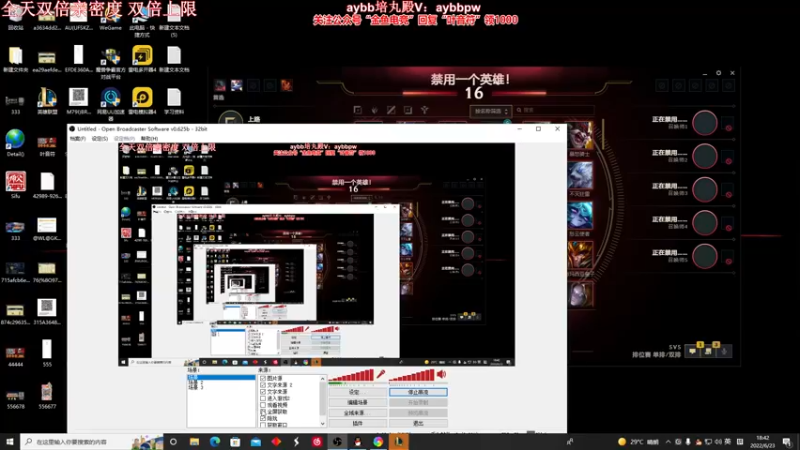Click the 插件 plugins button in OBS

(x=357, y=423)
